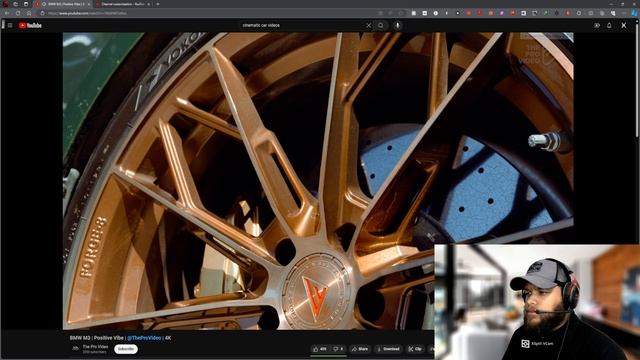Click the purple extension icon in toolbar
Image resolution: width=640 pixels, height=360 pixels.
tap(502, 13)
